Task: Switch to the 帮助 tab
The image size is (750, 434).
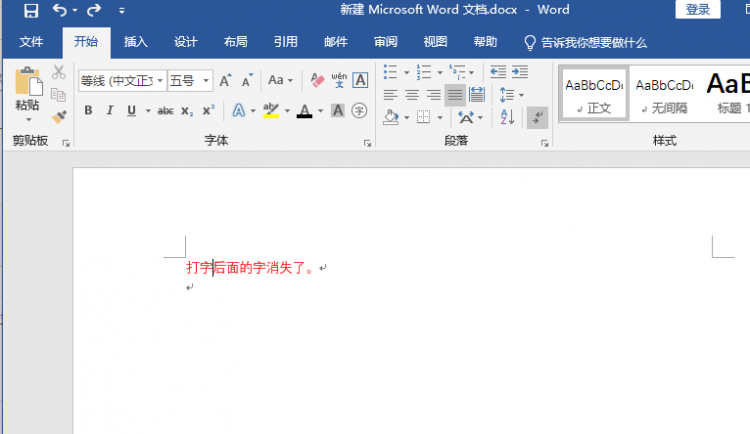Action: point(485,42)
